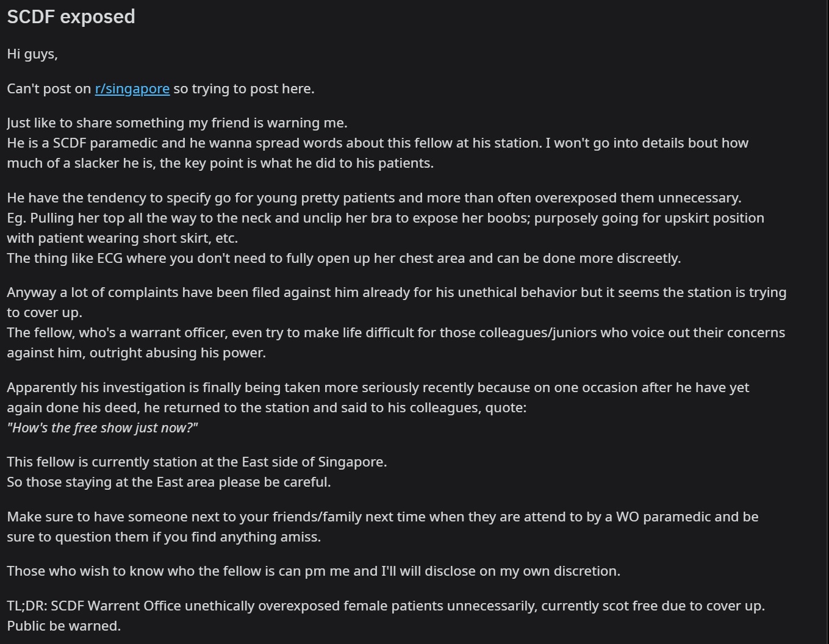Click the line 'Those who wish to know who'
This screenshot has width=829, height=644.
[x=314, y=571]
